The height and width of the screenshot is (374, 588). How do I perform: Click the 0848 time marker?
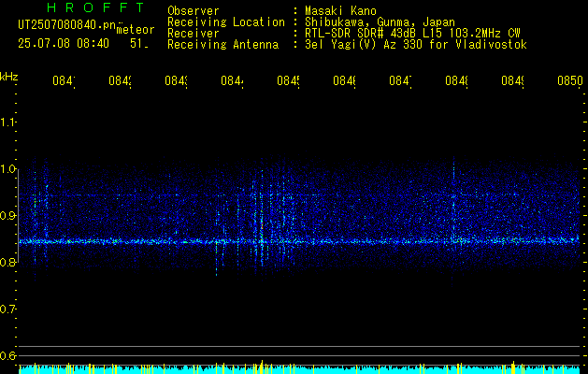pos(456,81)
